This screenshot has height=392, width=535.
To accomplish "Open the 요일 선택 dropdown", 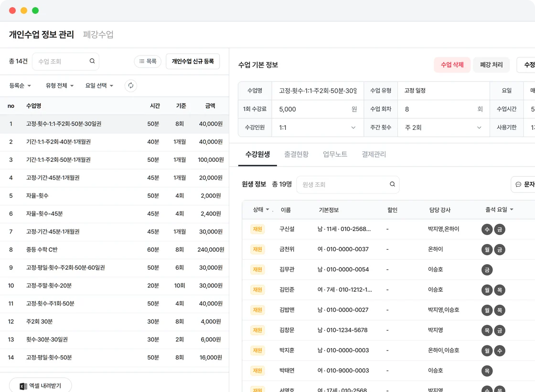I will (99, 85).
